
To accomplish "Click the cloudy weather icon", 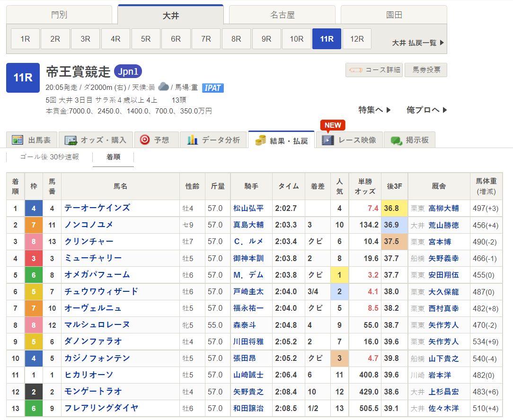I will coord(163,87).
